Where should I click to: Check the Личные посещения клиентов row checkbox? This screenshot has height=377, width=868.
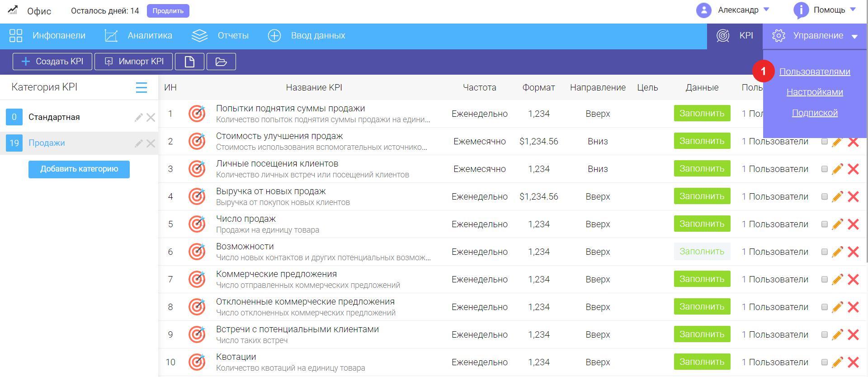[x=824, y=169]
